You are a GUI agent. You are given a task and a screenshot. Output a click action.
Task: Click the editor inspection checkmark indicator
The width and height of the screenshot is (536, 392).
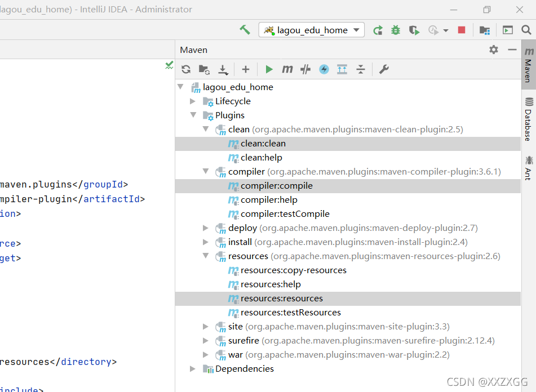(169, 65)
